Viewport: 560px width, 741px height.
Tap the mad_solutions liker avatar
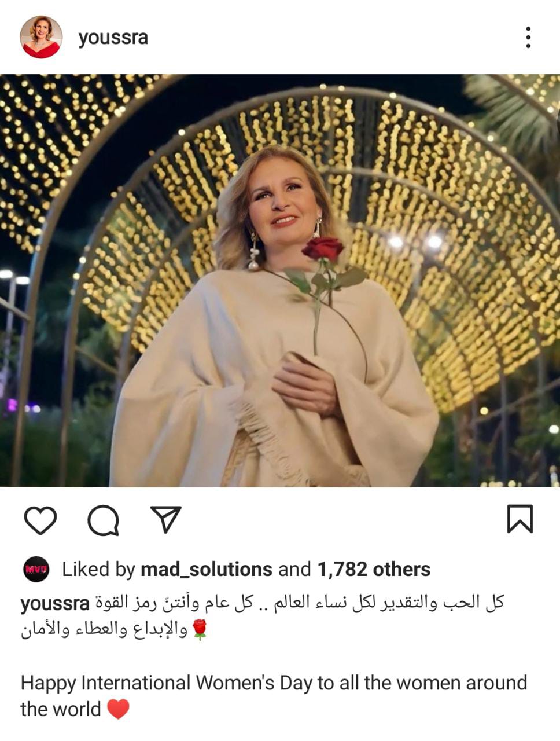[36, 570]
